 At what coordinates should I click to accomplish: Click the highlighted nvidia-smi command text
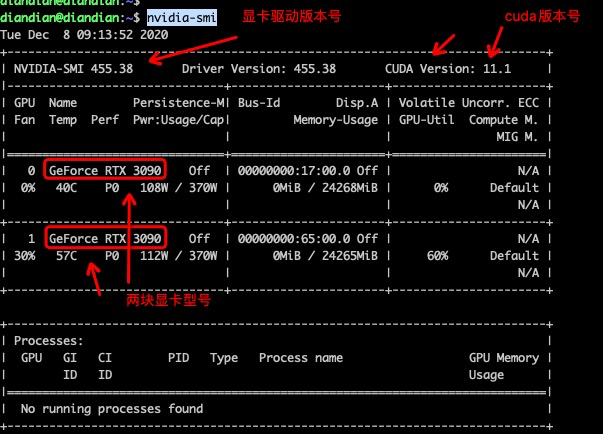(182, 18)
